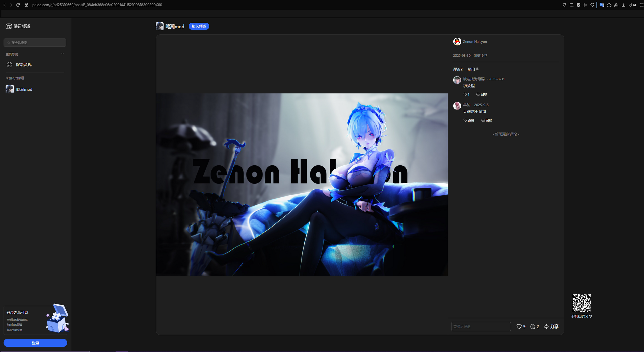Click the 2025-08-30 post date text

[x=462, y=56]
